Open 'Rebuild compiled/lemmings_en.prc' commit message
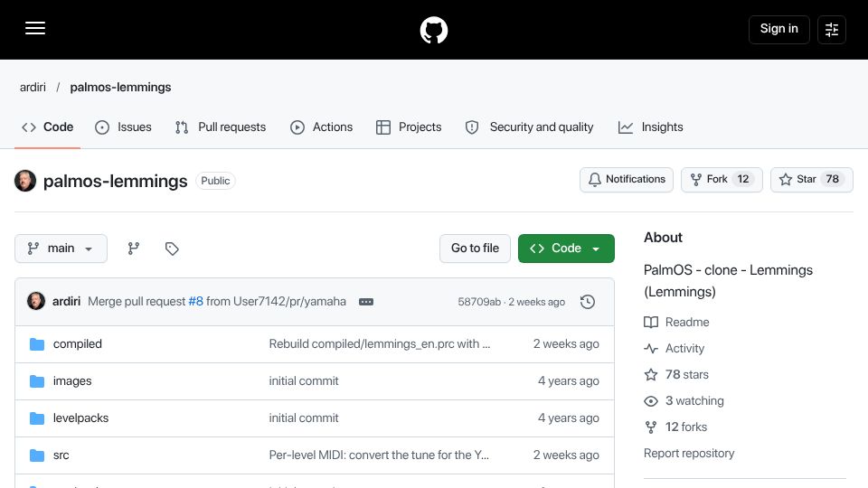 (x=380, y=344)
